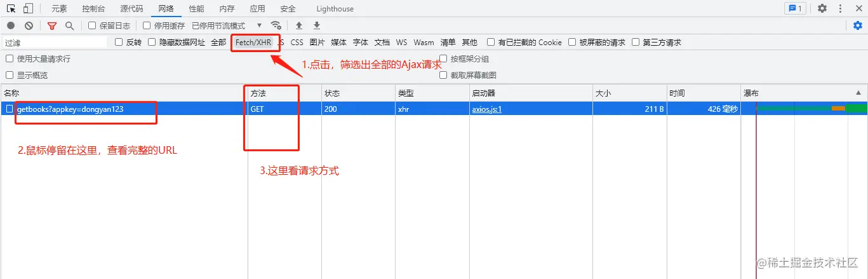The width and height of the screenshot is (868, 279).
Task: Switch to the Lighthouse tab
Action: coord(335,9)
